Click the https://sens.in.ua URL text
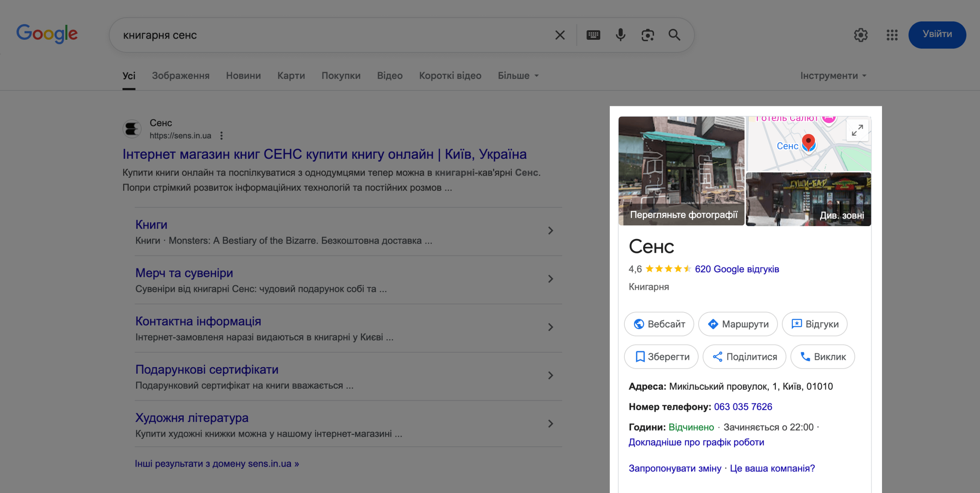Screen dimensions: 980x493 pyautogui.click(x=180, y=135)
